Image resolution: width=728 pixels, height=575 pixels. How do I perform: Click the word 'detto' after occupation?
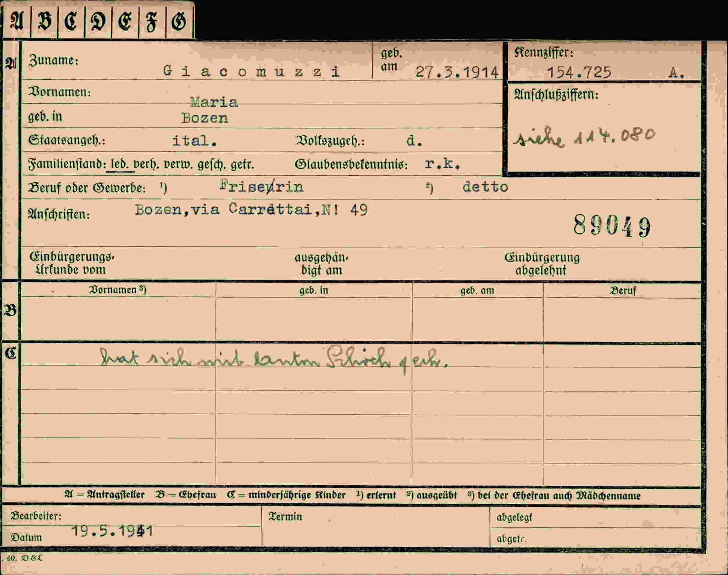point(485,187)
